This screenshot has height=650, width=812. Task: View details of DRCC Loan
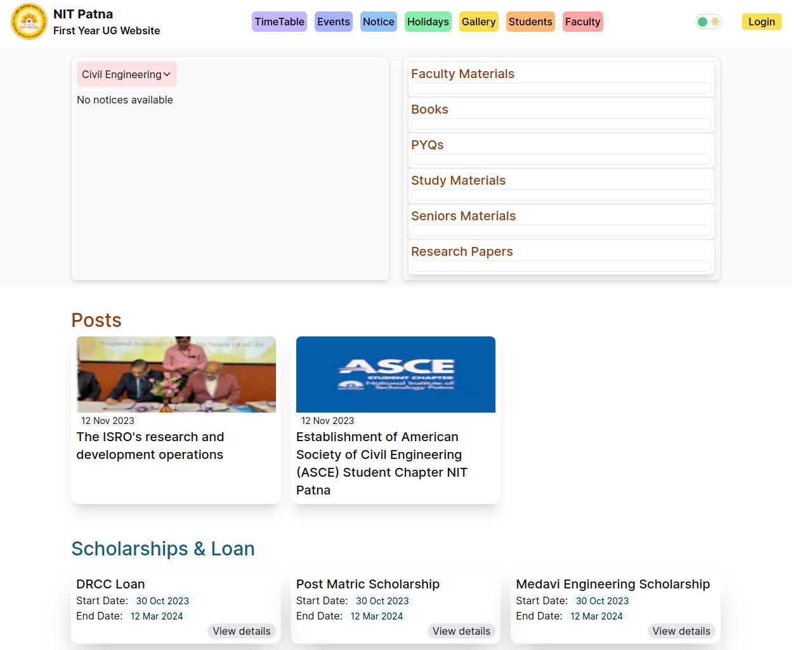(x=242, y=631)
